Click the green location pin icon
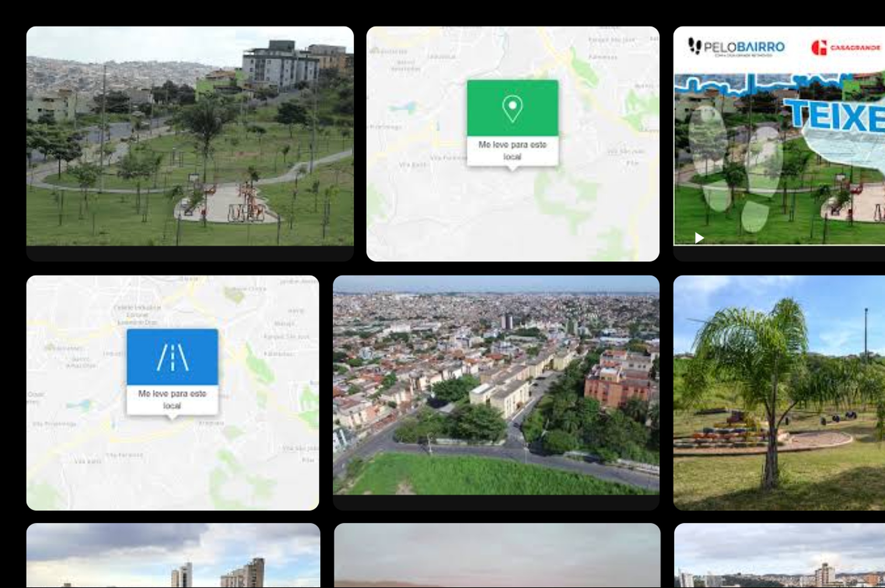 pos(512,108)
